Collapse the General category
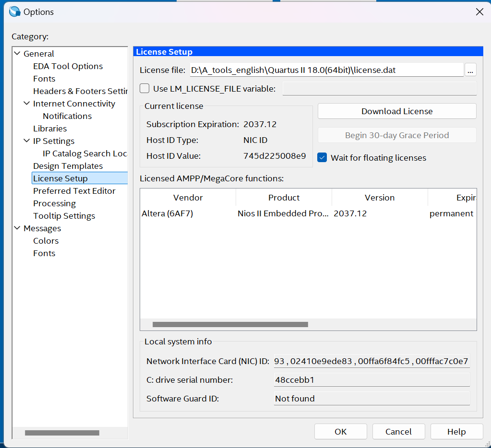This screenshot has width=491, height=448. 18,54
